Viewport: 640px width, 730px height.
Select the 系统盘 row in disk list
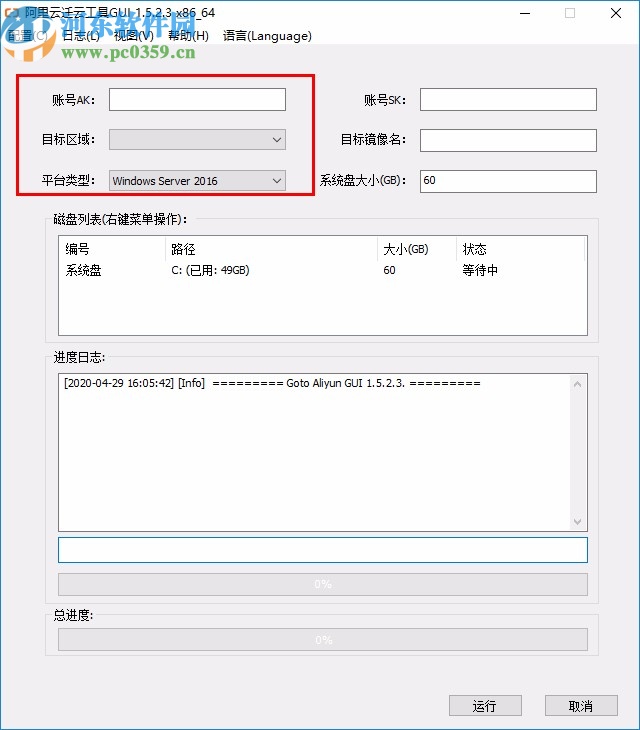(x=323, y=270)
